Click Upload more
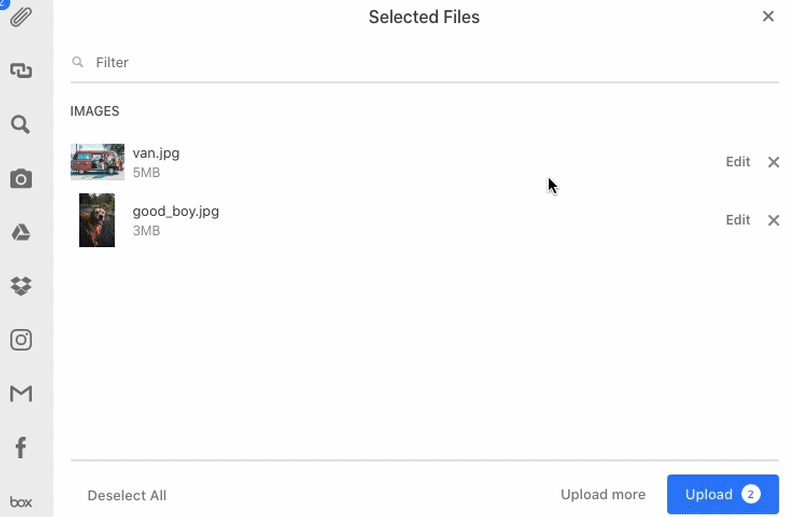 coord(603,494)
